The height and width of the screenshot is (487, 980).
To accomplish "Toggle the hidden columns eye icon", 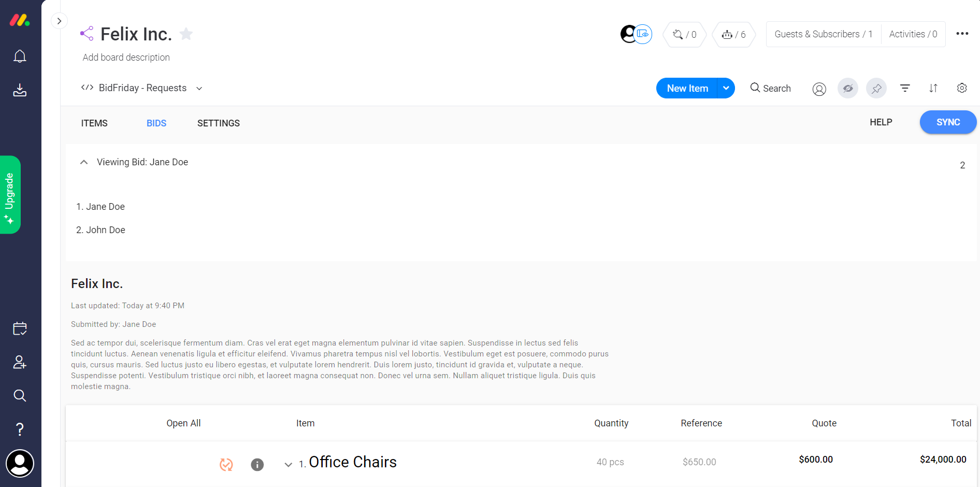I will coord(848,88).
